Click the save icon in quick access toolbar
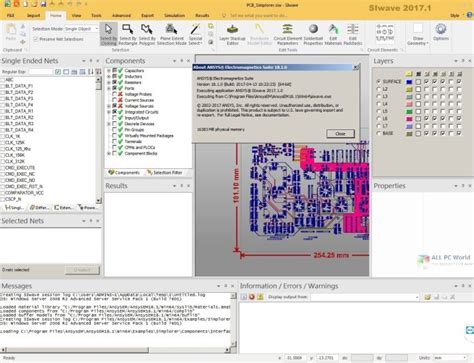Viewport: 474px width, 363px height. 43,4
